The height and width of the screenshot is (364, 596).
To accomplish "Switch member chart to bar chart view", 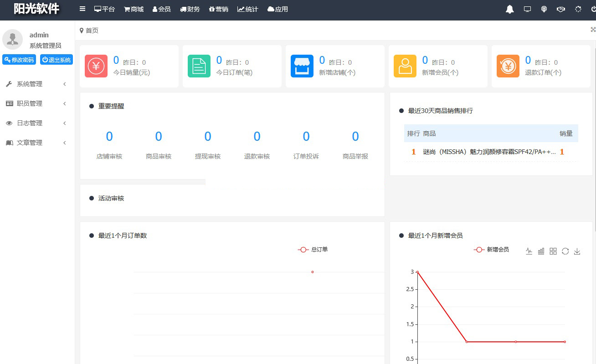I will (541, 251).
